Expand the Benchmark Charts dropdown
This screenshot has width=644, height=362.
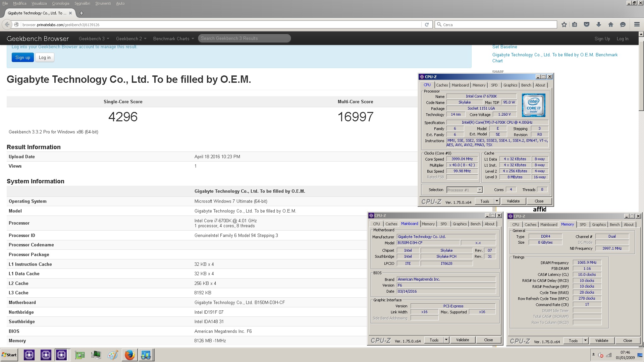(173, 39)
